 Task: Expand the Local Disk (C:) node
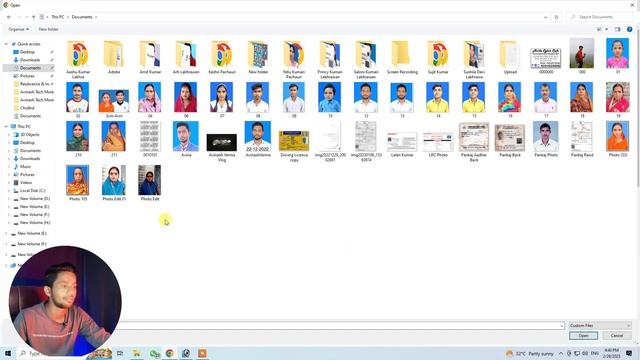[x=9, y=191]
